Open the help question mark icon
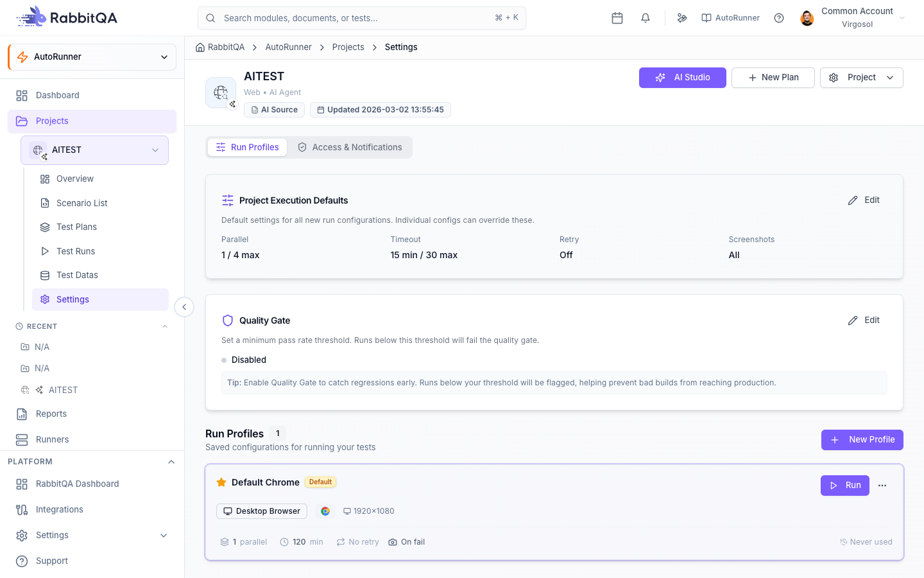This screenshot has width=924, height=578. (x=779, y=18)
